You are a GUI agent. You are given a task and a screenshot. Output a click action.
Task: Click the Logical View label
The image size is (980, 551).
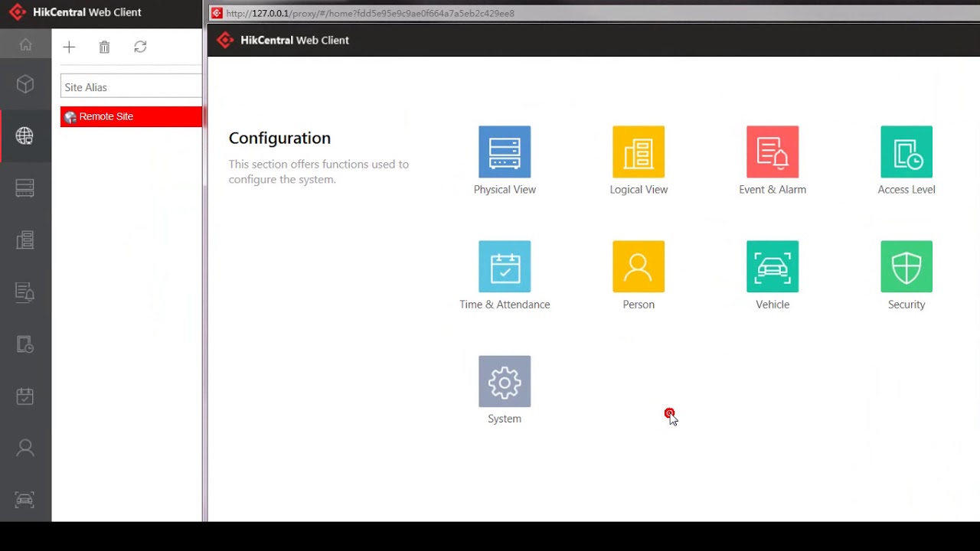pos(639,189)
